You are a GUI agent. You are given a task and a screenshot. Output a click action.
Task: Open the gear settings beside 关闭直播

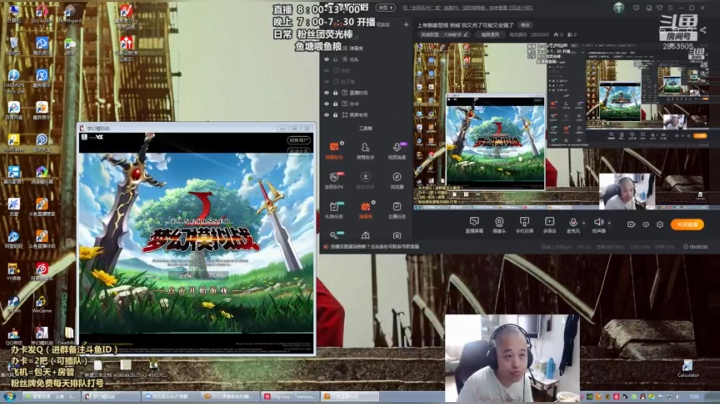tap(660, 224)
